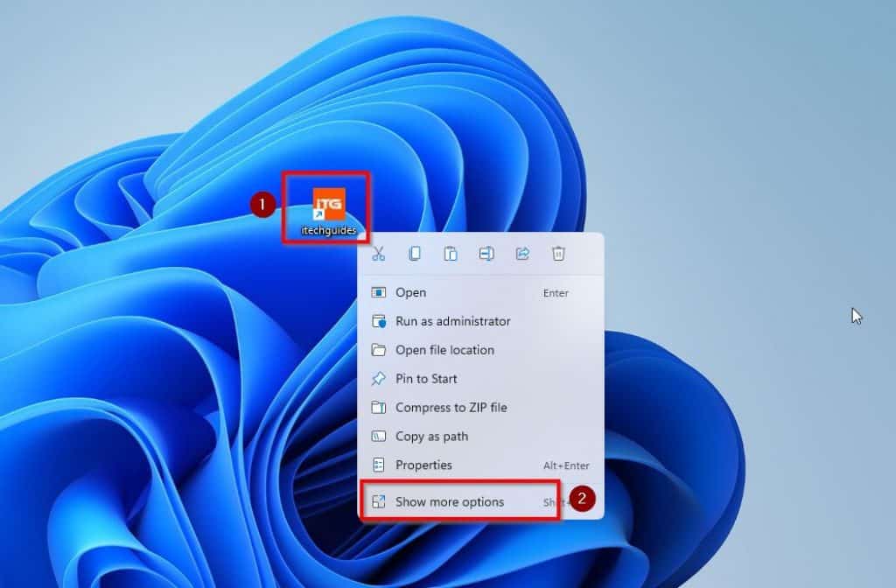Viewport: 896px width, 588px height.
Task: Select Run as administrator
Action: pyautogui.click(x=480, y=321)
